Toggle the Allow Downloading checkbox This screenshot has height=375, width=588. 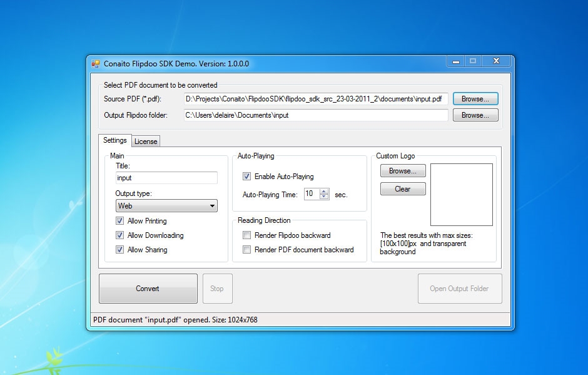[x=119, y=235]
